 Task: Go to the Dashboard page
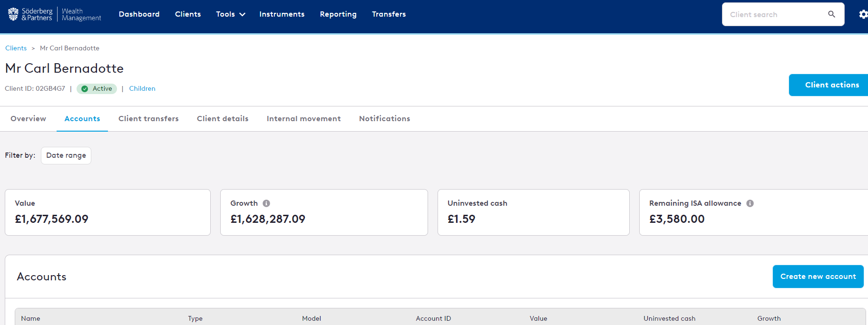pos(139,14)
